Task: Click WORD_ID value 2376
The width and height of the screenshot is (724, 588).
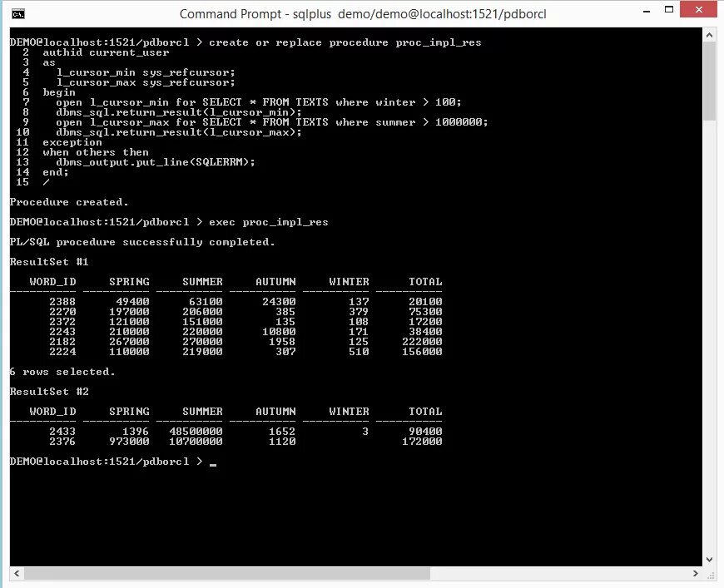Action: click(62, 442)
